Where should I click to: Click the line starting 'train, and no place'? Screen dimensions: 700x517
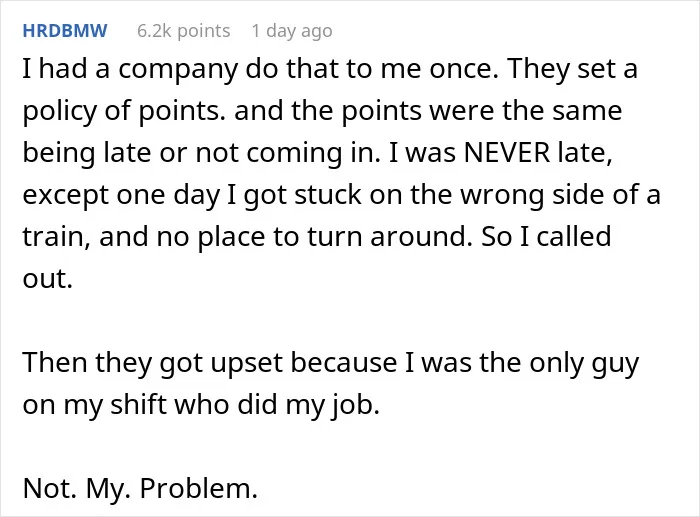[x=317, y=237]
